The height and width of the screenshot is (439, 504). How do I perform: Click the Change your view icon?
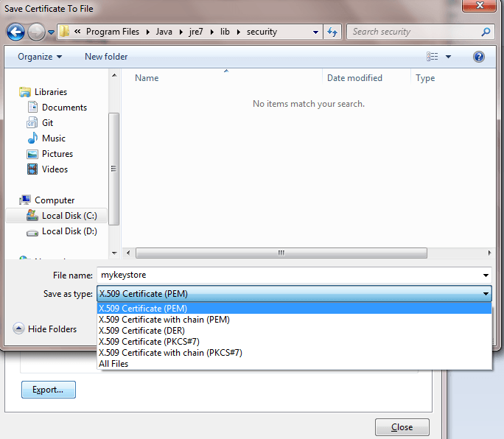coord(432,57)
